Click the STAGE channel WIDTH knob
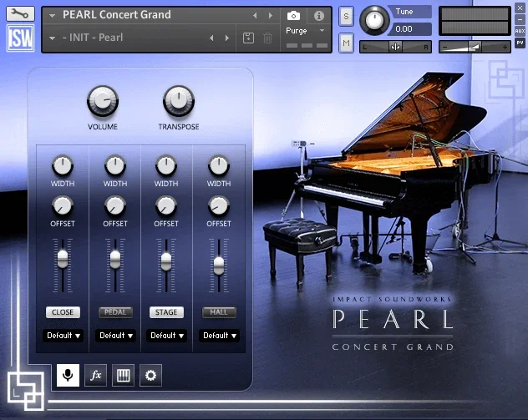The width and height of the screenshot is (528, 420). coord(166,165)
